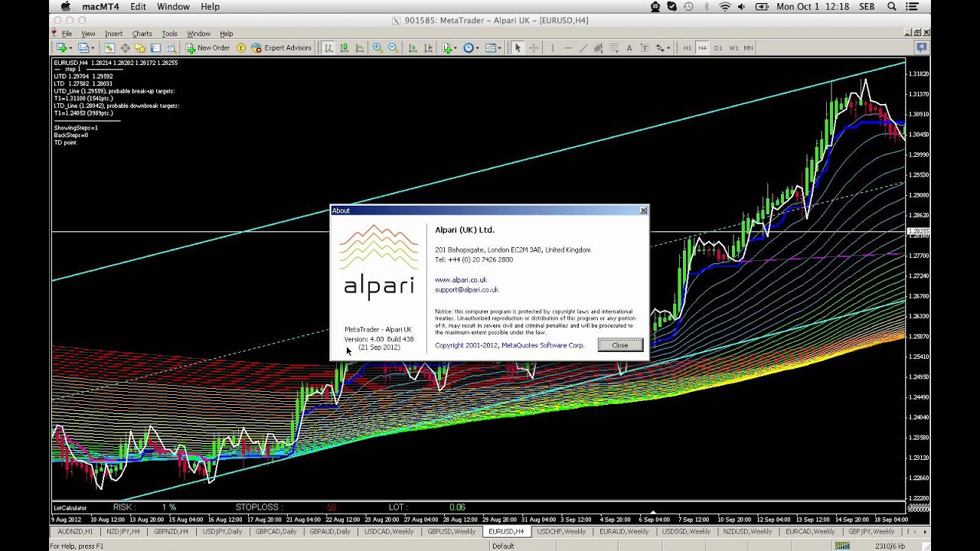Open the Profiles toolbar icon
This screenshot has height=551, width=980.
pyautogui.click(x=83, y=47)
